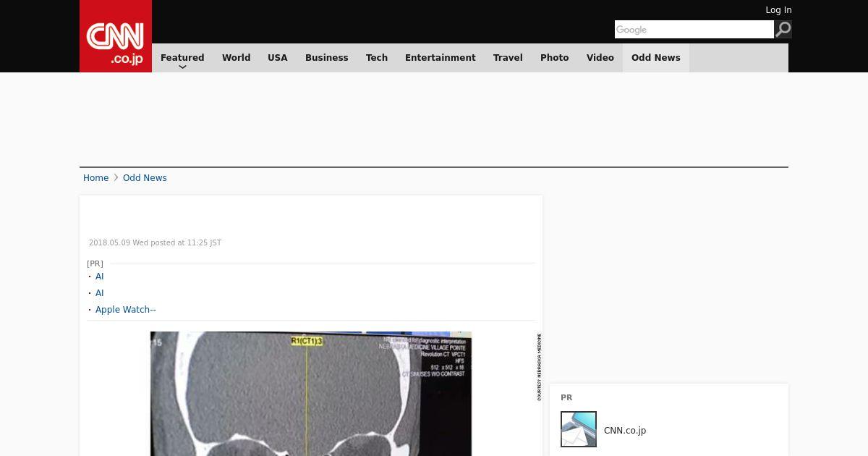Click the Home breadcrumb link
The image size is (868, 456).
tap(95, 178)
